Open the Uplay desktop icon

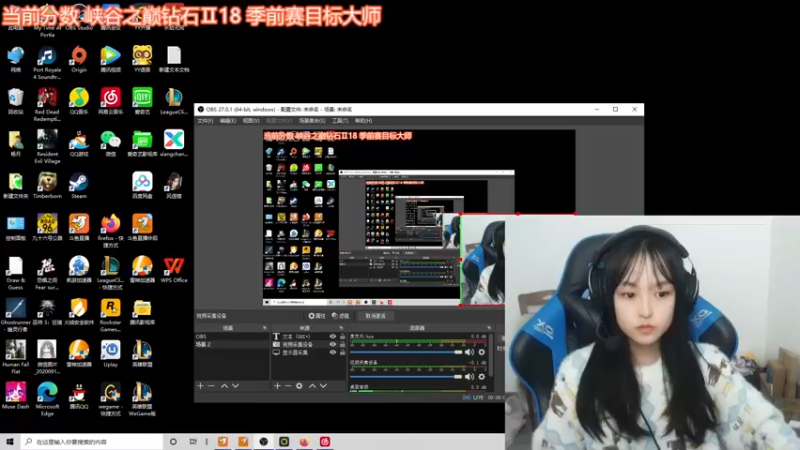point(110,354)
